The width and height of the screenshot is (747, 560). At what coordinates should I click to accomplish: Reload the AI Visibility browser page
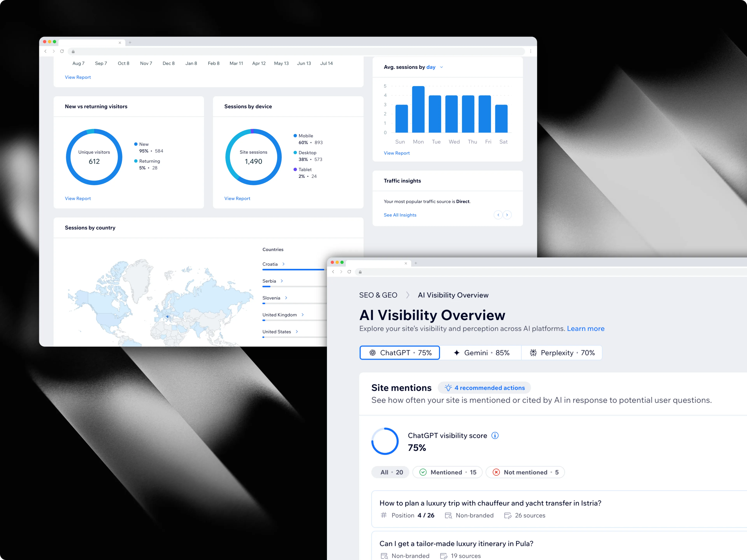point(350,272)
